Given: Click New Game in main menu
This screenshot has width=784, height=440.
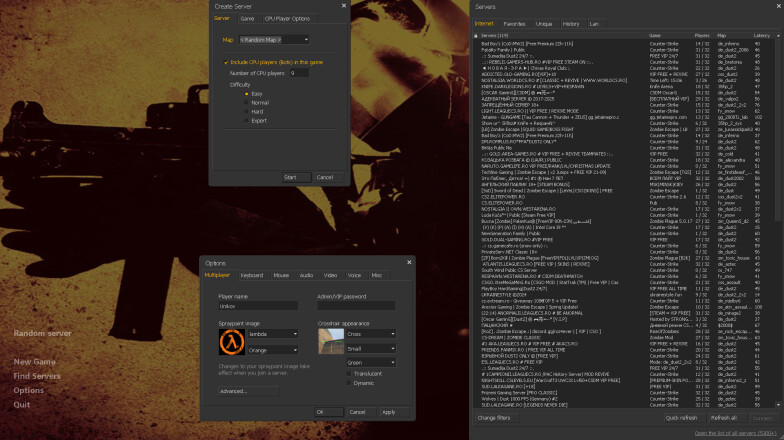Looking at the screenshot, I should (34, 362).
